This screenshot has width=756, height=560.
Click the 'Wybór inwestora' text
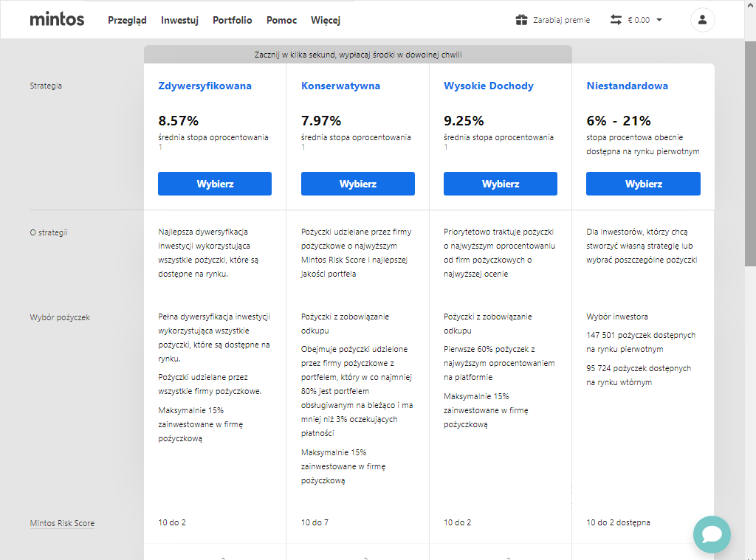pos(617,317)
